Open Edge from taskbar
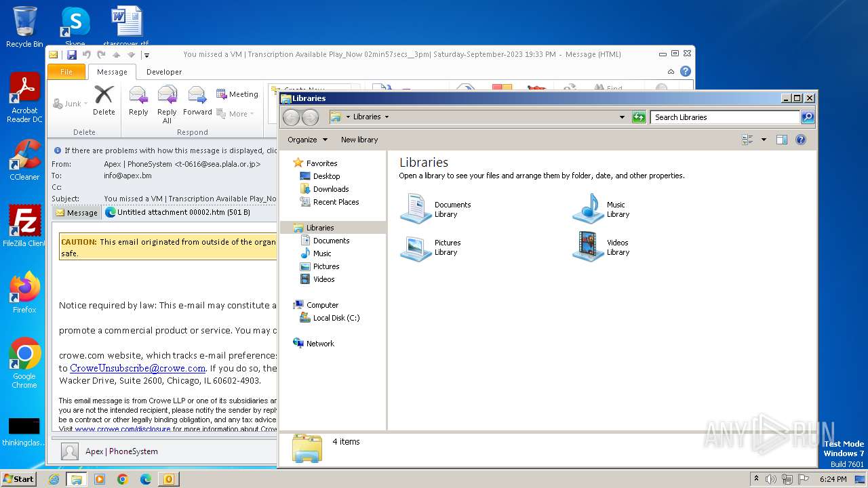The height and width of the screenshot is (488, 868). 145,479
